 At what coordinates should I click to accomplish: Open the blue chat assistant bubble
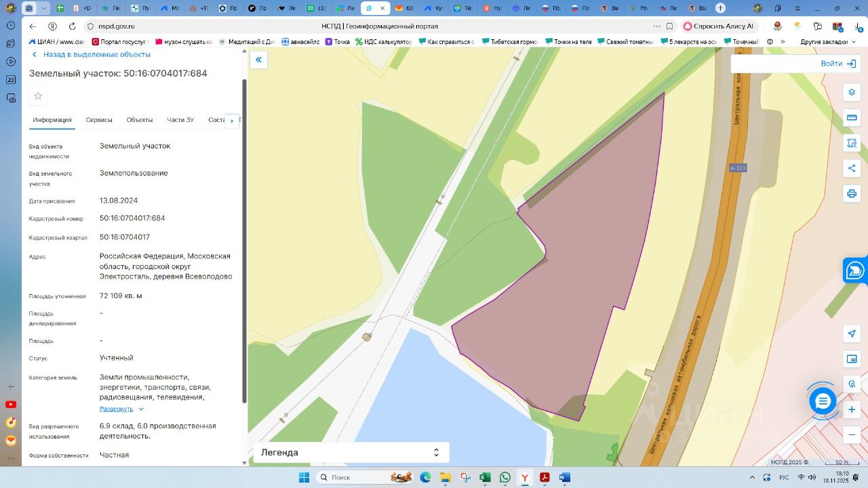tap(823, 401)
